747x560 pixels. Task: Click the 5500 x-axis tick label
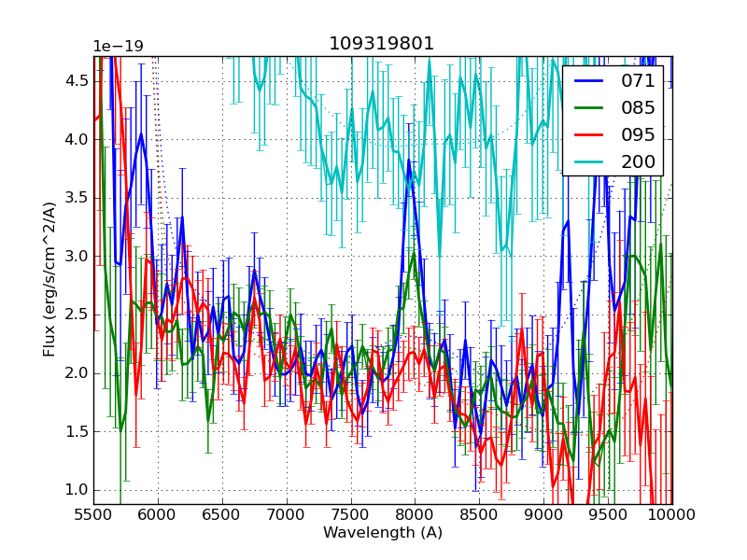93,514
